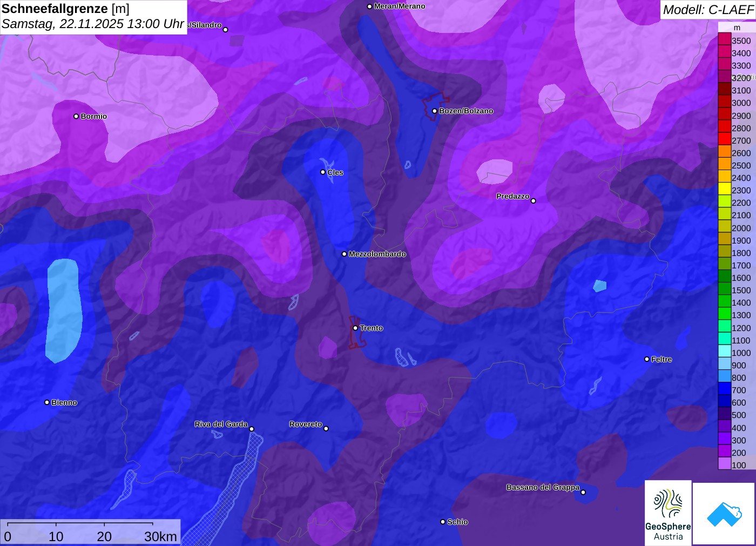This screenshot has height=546, width=756.
Task: Click the "Schneefallgrenze [m]" map title
Action: 65,9
